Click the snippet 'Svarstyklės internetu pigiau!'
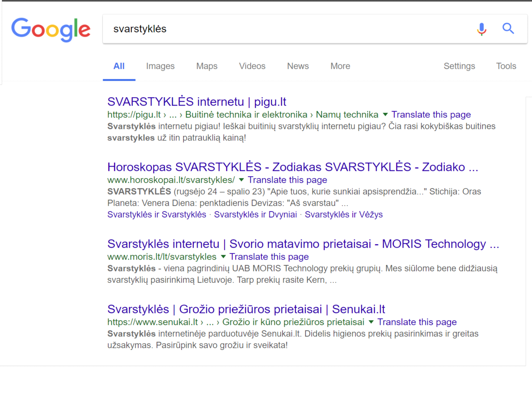Viewport: 532px width, 393px height. (x=164, y=126)
